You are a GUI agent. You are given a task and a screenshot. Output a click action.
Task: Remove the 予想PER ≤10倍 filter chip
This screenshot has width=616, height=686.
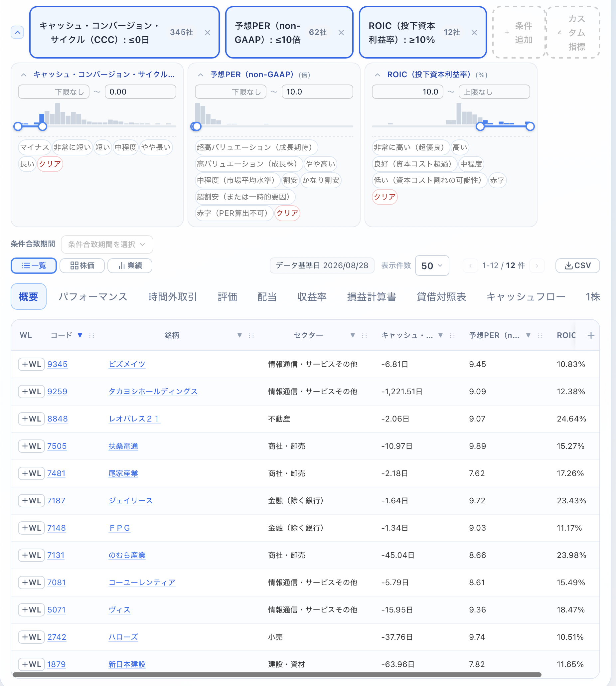[x=341, y=33]
